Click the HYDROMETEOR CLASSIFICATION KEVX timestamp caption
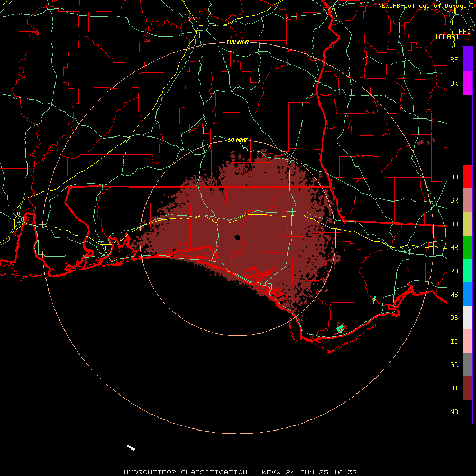This screenshot has height=476, width=476. (x=240, y=472)
